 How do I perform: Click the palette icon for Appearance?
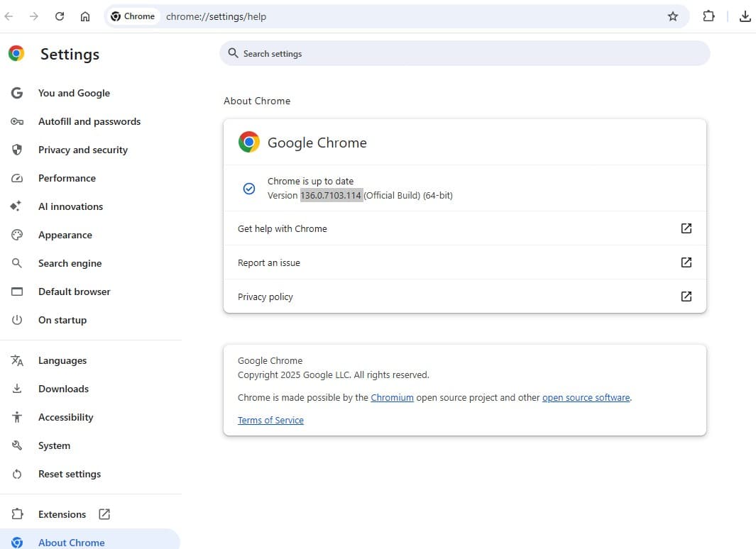click(x=17, y=235)
